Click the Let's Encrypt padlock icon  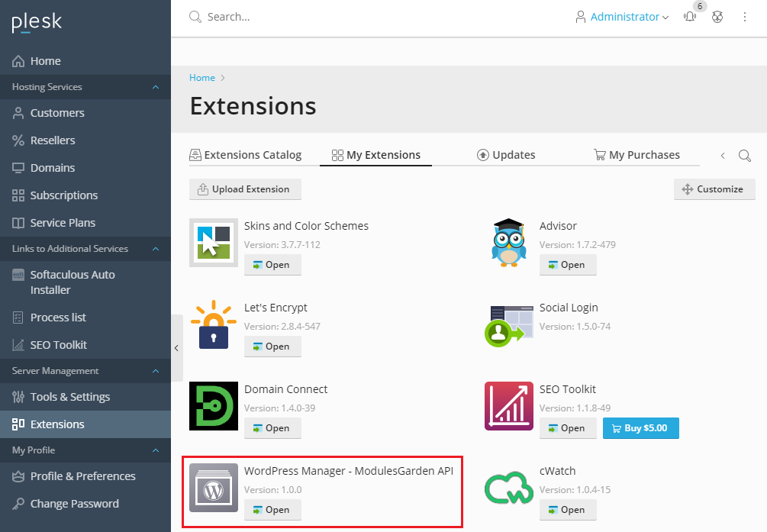point(214,324)
